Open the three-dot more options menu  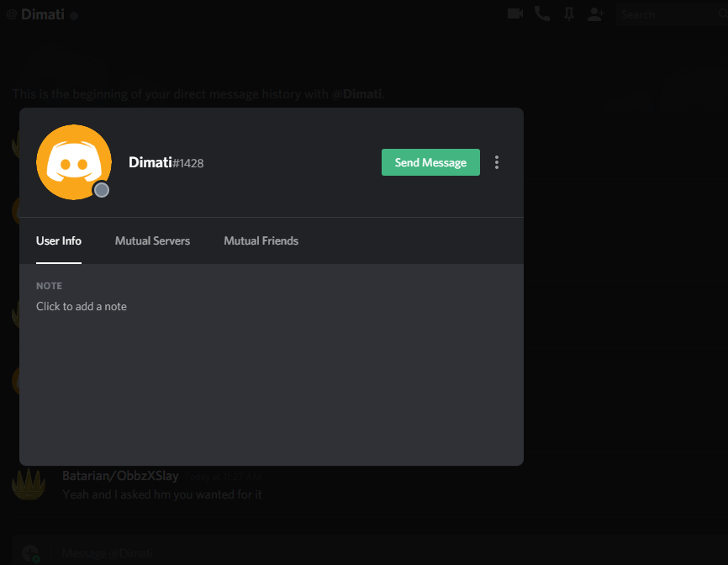497,162
